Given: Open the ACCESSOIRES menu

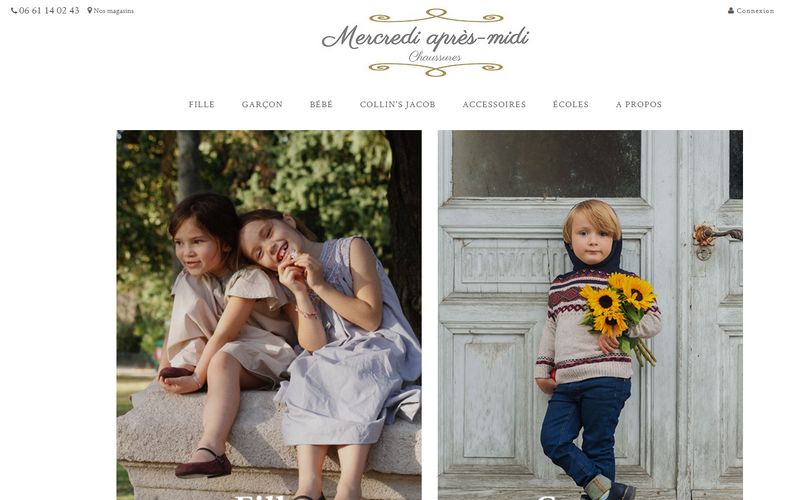Looking at the screenshot, I should (494, 104).
